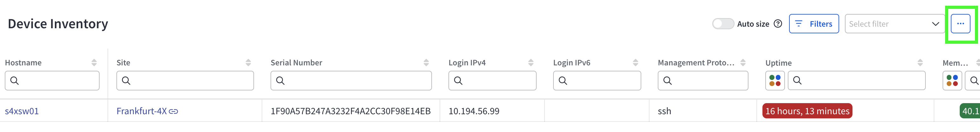Sort by the Login IPv6 column arrows
This screenshot has height=132, width=980.
pos(635,63)
